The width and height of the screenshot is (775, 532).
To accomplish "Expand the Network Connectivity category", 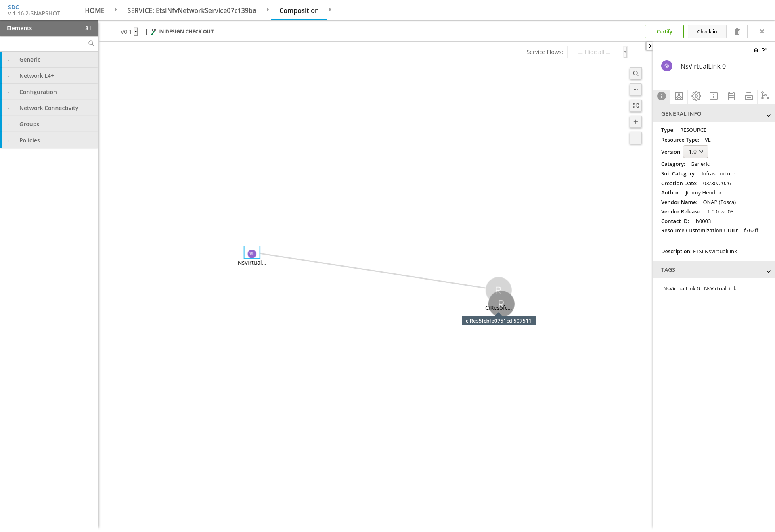I will pos(49,108).
